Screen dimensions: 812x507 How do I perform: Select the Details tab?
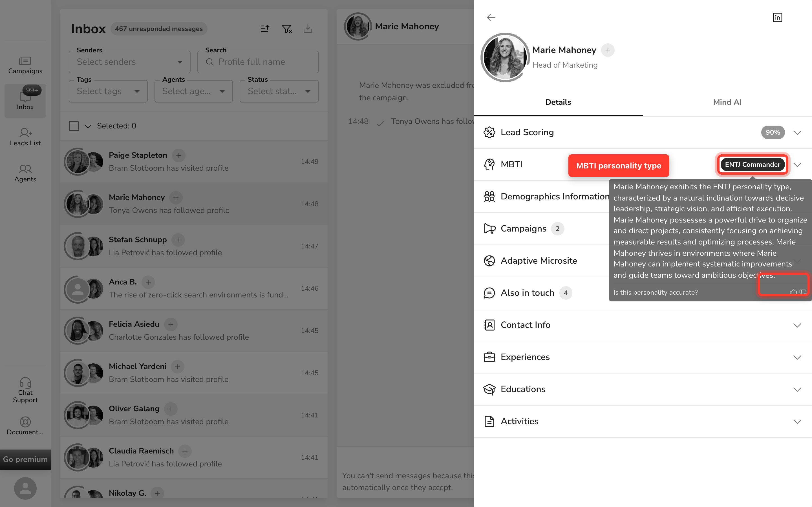click(x=558, y=102)
